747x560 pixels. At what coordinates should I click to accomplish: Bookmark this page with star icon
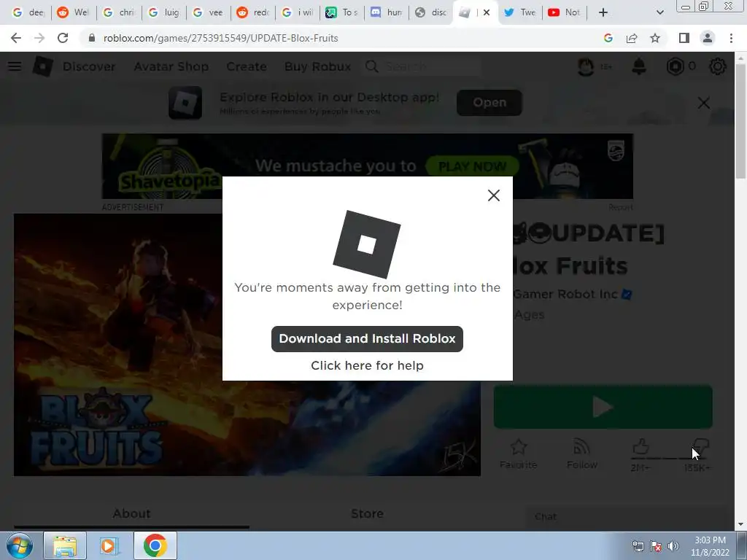tap(655, 38)
